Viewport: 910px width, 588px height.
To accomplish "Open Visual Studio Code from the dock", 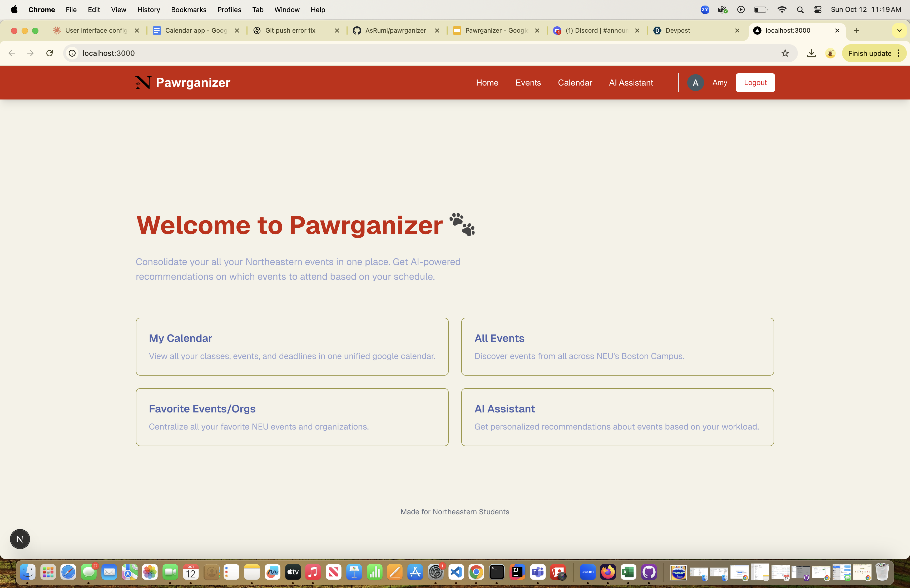I will [x=456, y=572].
